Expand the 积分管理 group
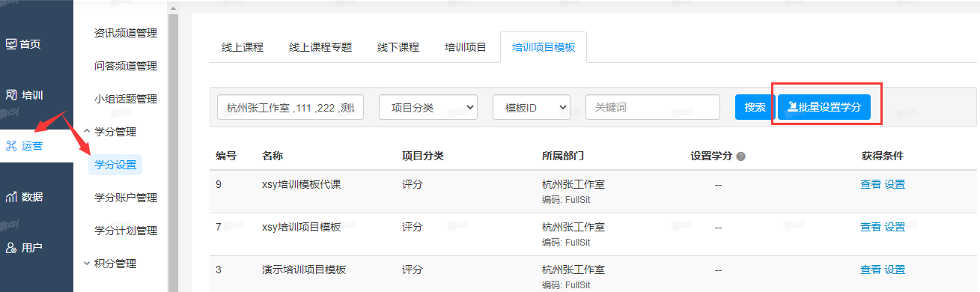The height and width of the screenshot is (292, 980). coord(109,264)
